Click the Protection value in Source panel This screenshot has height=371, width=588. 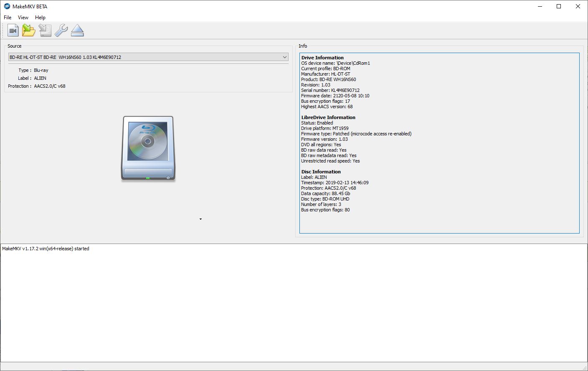pos(50,86)
